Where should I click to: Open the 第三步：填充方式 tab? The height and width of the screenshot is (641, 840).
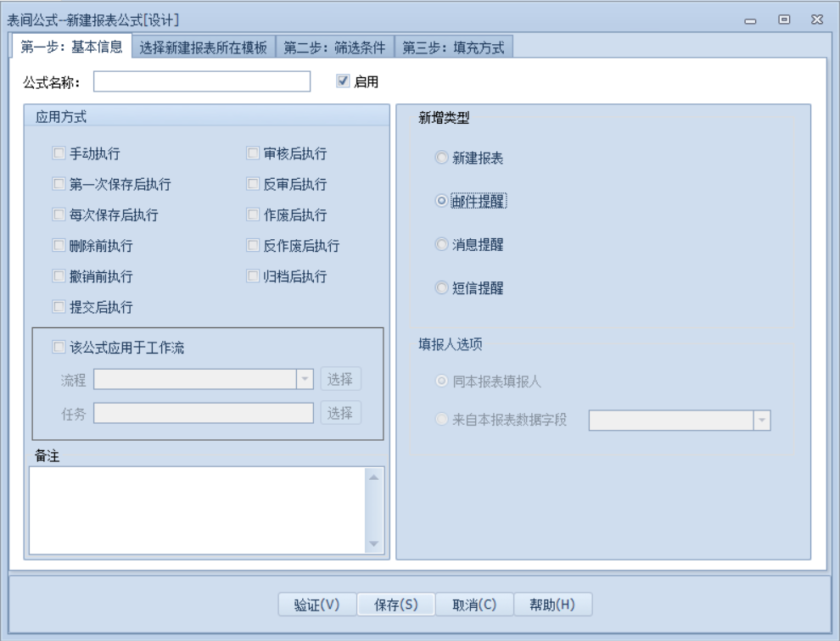click(x=454, y=47)
